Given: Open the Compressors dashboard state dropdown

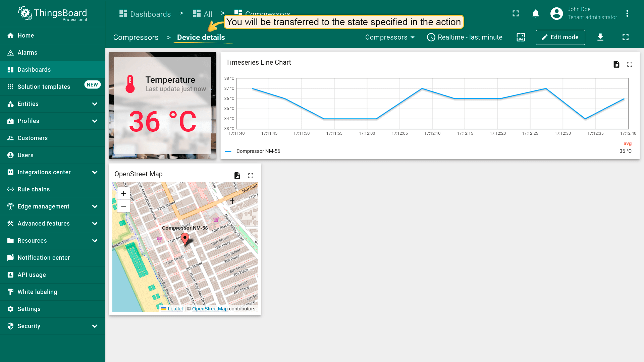Looking at the screenshot, I should click(x=390, y=37).
